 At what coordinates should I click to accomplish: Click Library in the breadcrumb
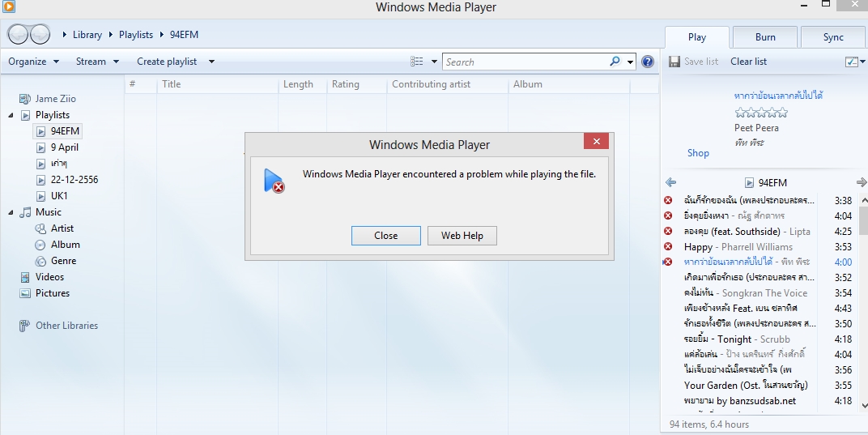pyautogui.click(x=87, y=34)
